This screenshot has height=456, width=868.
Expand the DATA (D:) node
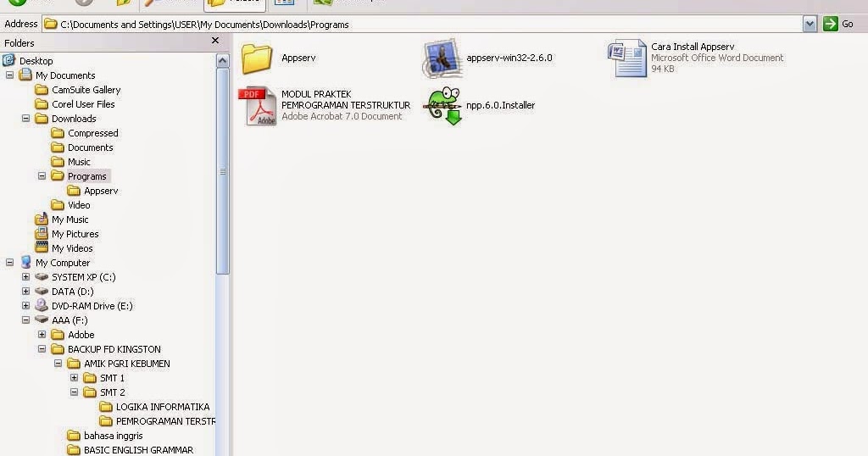click(x=25, y=291)
